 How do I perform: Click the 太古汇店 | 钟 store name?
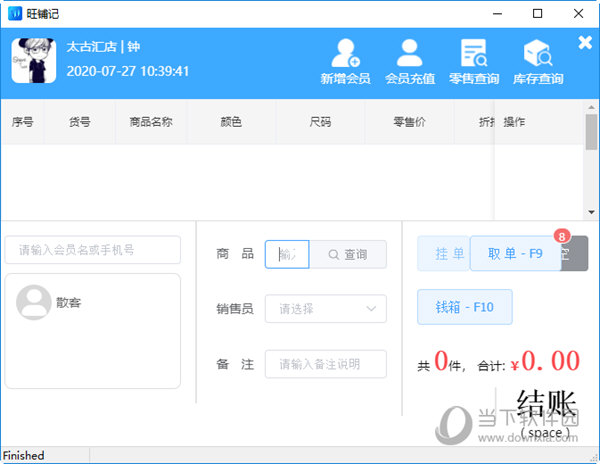click(x=103, y=47)
